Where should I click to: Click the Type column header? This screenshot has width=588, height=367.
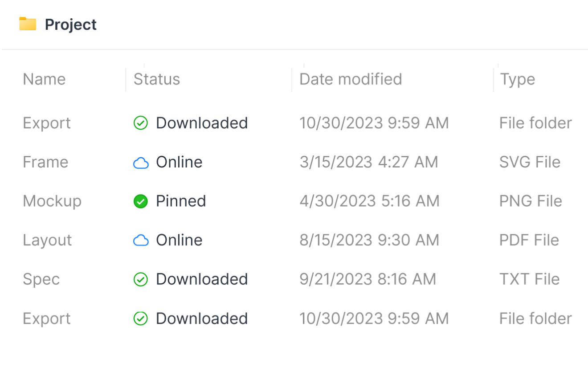518,79
